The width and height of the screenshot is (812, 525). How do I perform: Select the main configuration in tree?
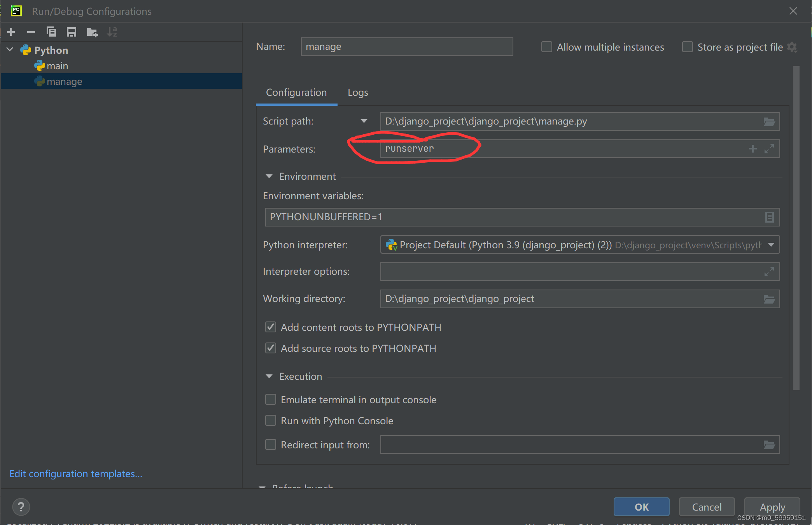click(57, 66)
